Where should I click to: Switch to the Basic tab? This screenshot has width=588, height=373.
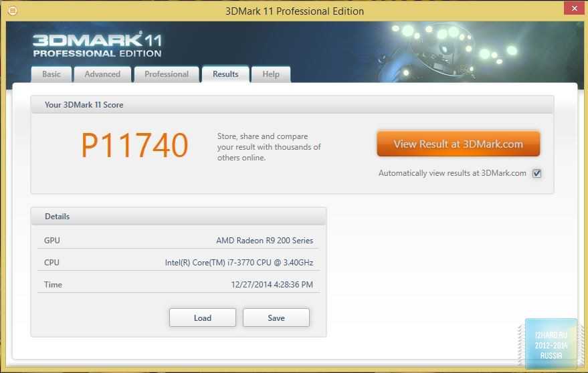pos(52,74)
